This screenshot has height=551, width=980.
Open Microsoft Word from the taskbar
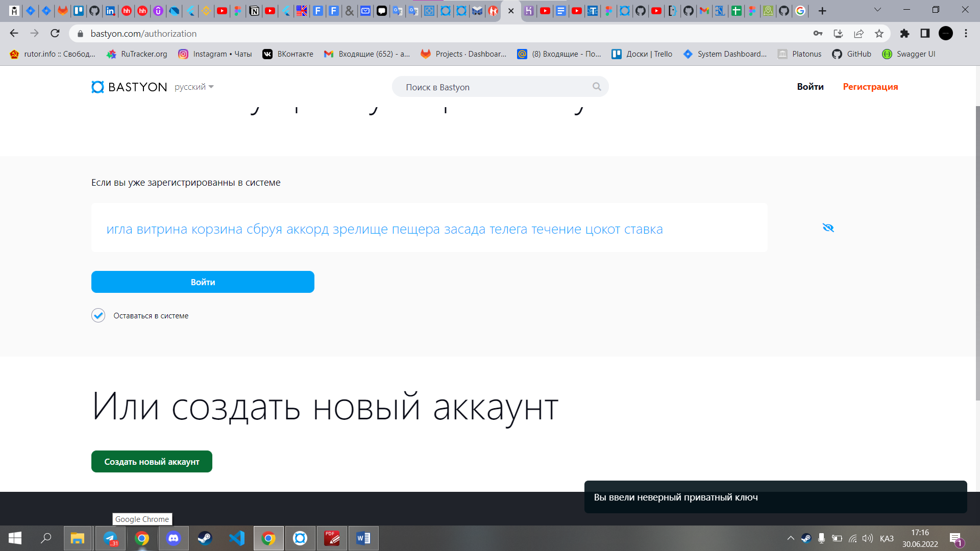(363, 538)
